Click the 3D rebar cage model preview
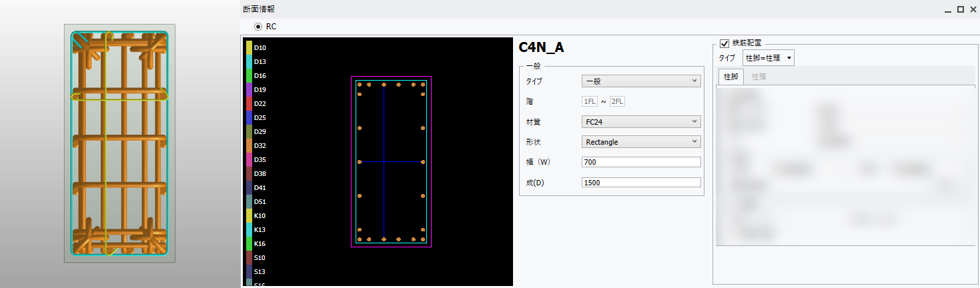The height and width of the screenshot is (288, 980). coord(119,143)
